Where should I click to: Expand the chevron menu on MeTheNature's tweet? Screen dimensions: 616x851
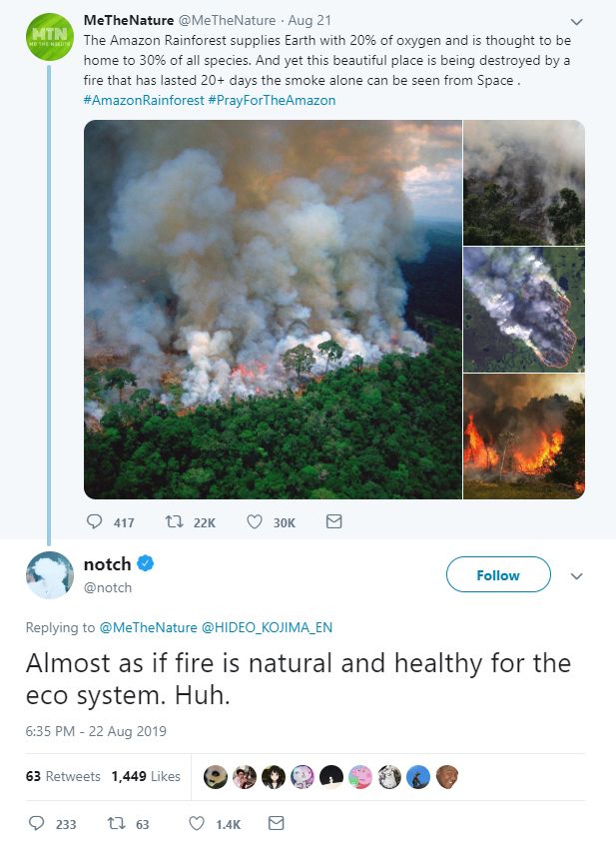(x=576, y=22)
